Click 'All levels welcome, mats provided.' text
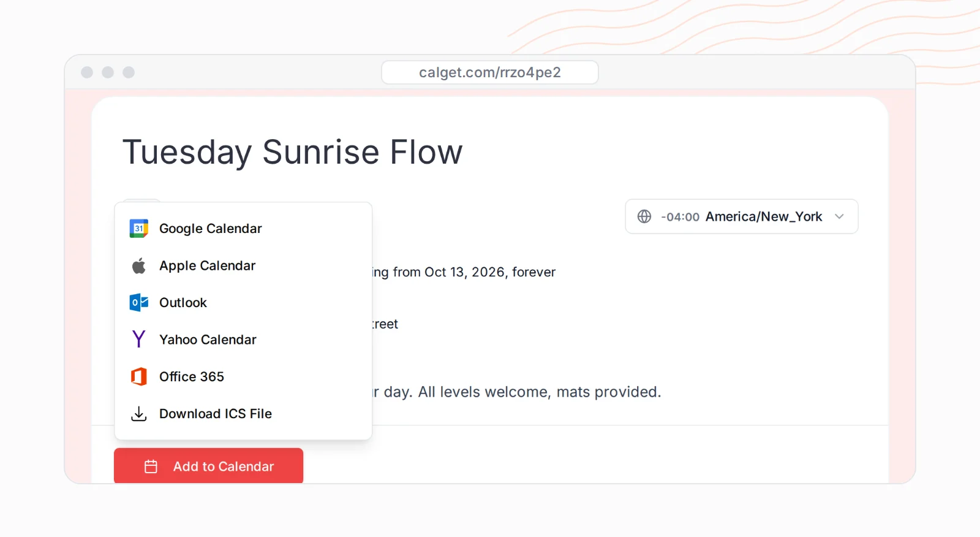 click(540, 392)
